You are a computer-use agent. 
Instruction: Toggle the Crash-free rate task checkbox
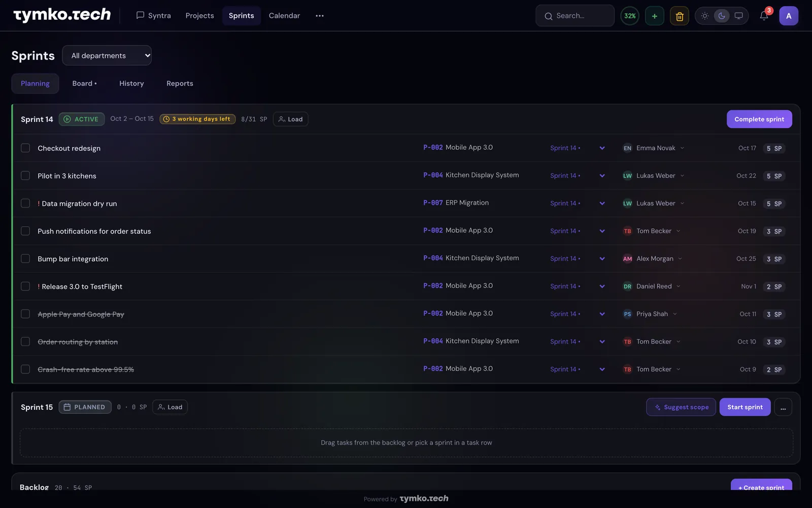[x=25, y=369]
